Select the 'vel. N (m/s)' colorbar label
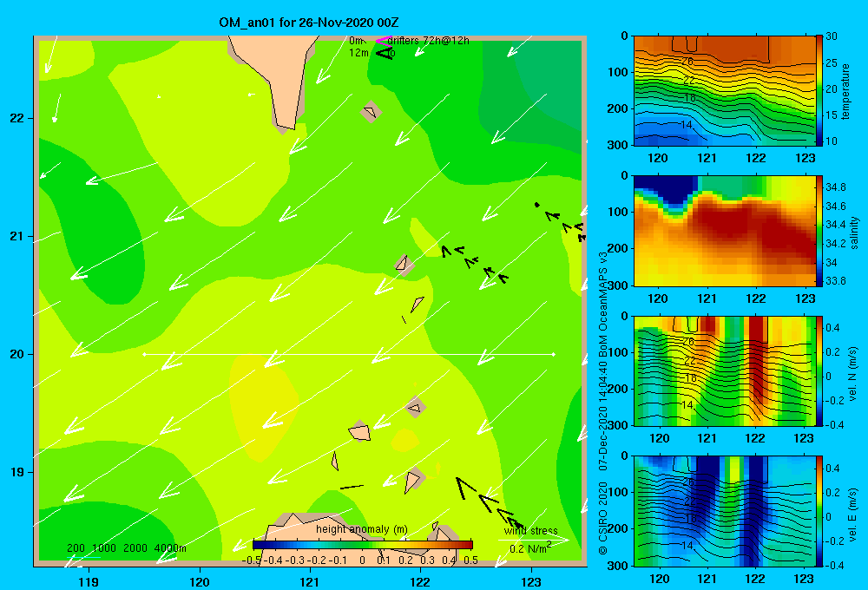868x590 pixels. click(852, 374)
